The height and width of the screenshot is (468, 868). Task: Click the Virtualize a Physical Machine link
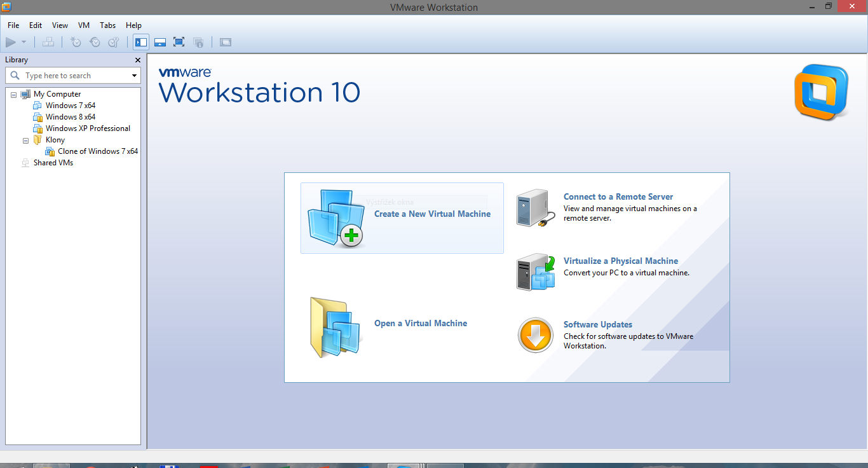(x=620, y=261)
